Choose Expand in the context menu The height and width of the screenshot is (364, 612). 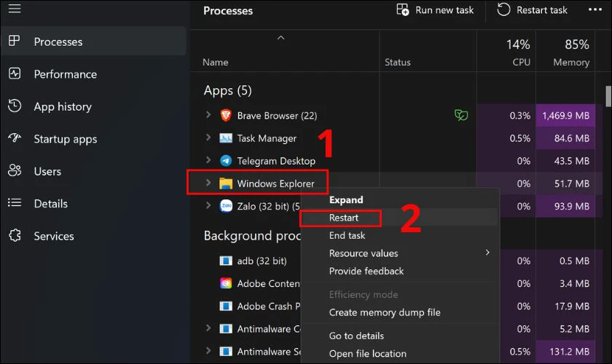346,199
